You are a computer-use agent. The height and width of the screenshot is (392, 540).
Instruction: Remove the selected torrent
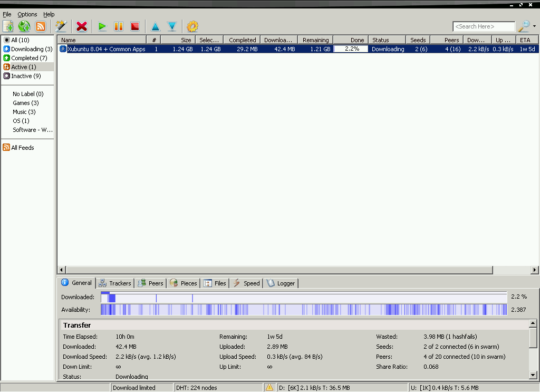point(81,26)
